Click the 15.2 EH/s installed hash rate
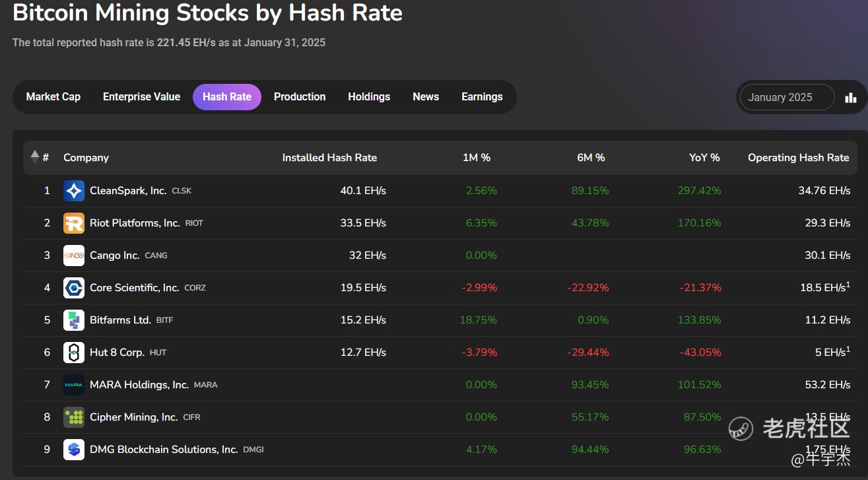Image resolution: width=868 pixels, height=480 pixels. 363,320
